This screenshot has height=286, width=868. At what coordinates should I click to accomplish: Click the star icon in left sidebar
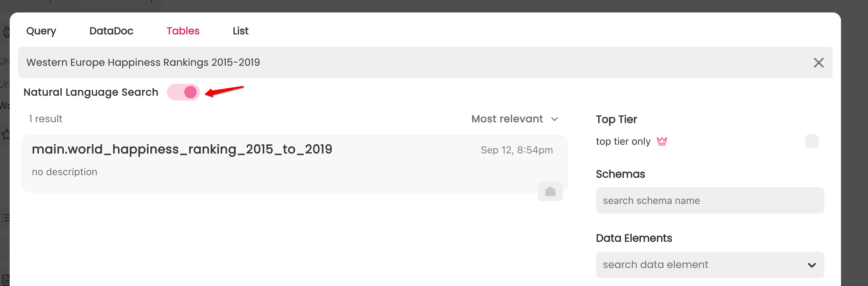(x=6, y=134)
